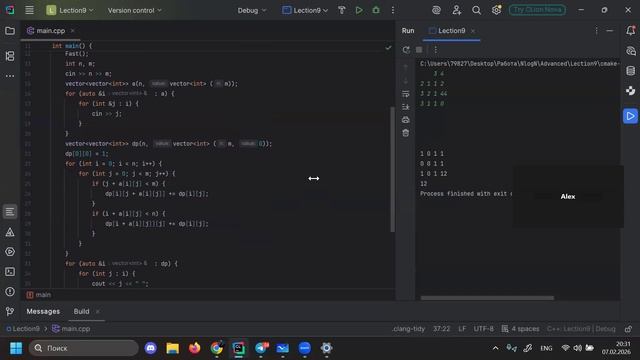Rerun Lection9 in Run panel
Screen dimensions: 640x360
406,50
